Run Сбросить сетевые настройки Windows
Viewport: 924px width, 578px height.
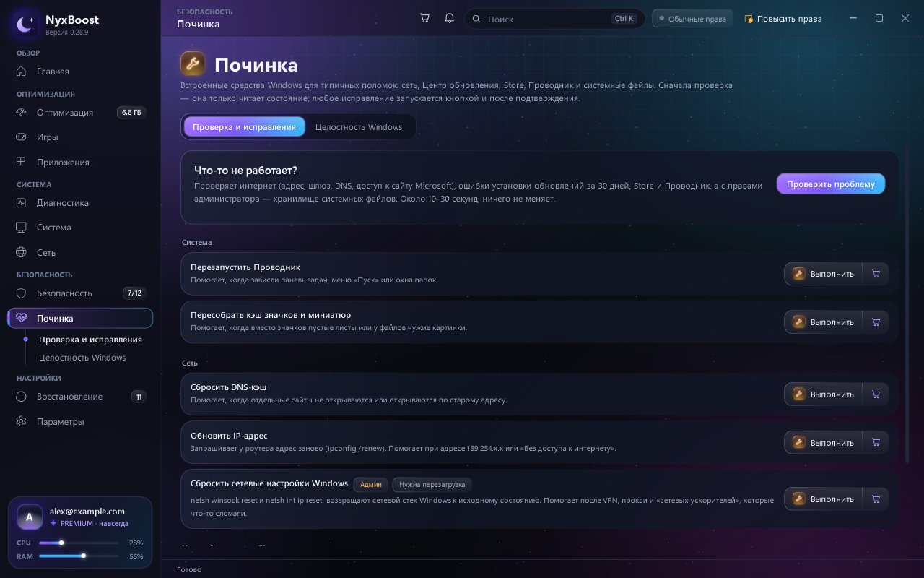point(823,499)
